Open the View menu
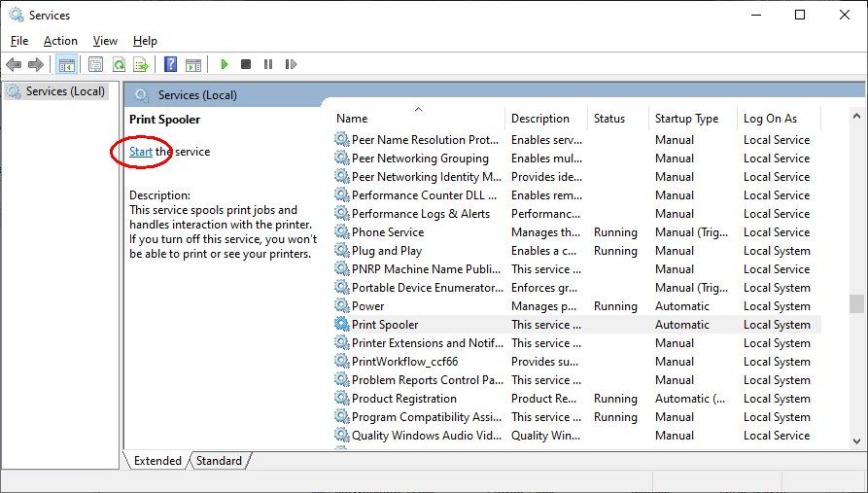Image resolution: width=868 pixels, height=493 pixels. click(105, 41)
